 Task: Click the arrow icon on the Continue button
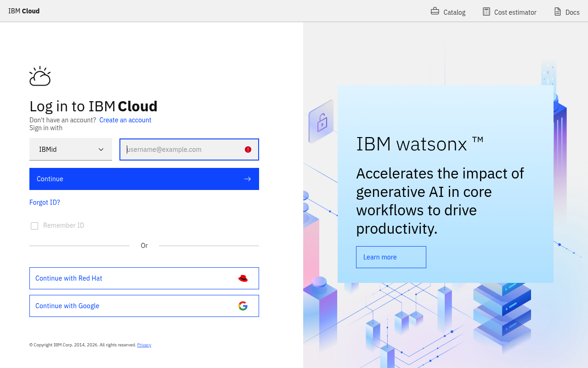248,179
